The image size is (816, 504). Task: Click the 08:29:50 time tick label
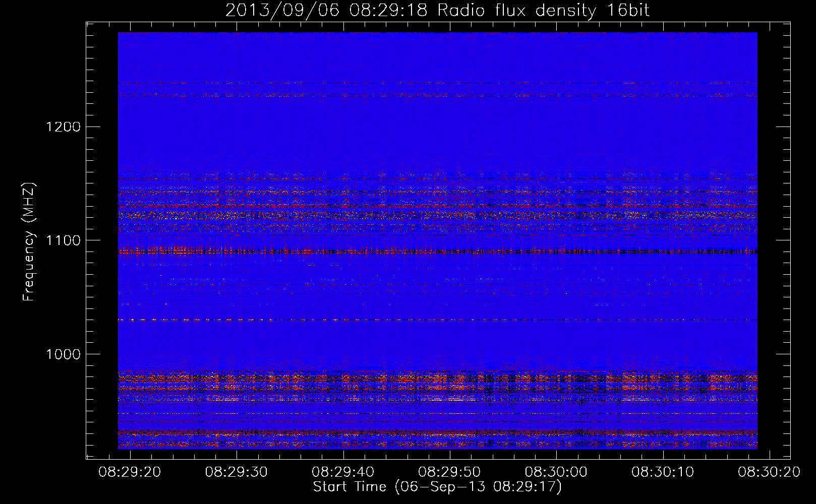(x=450, y=472)
